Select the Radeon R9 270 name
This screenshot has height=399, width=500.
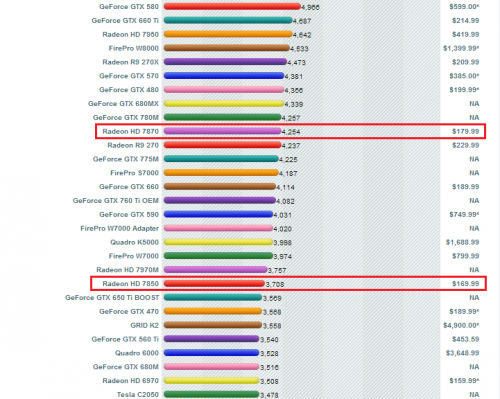coord(133,145)
